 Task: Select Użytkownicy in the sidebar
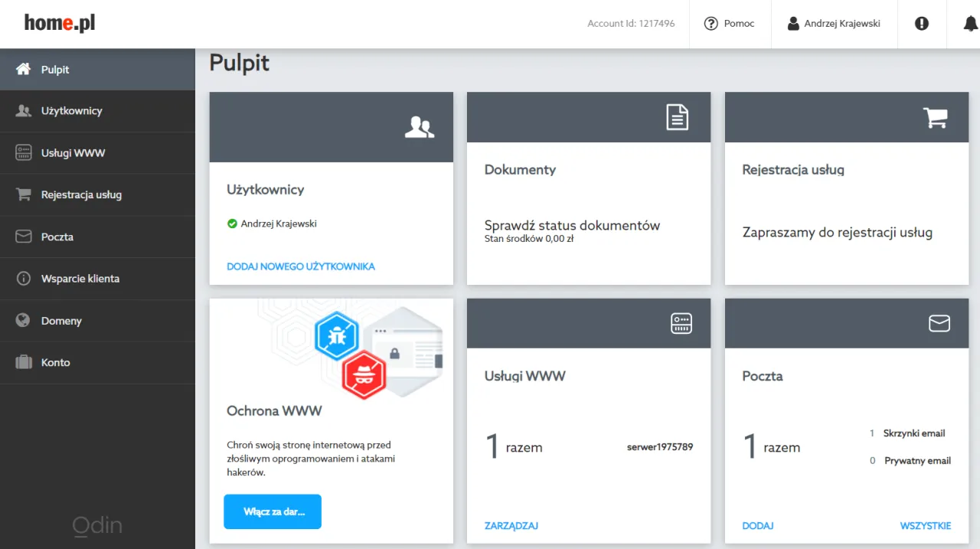[x=71, y=111]
